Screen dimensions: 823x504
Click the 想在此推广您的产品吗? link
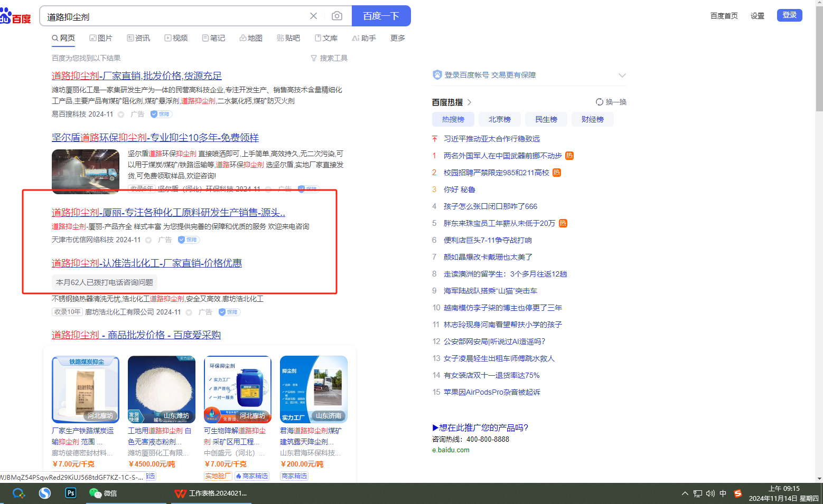pos(480,427)
